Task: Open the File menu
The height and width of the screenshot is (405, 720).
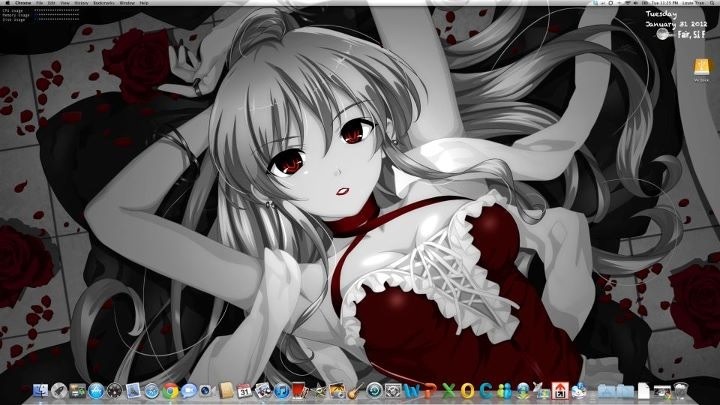Action: [x=39, y=3]
